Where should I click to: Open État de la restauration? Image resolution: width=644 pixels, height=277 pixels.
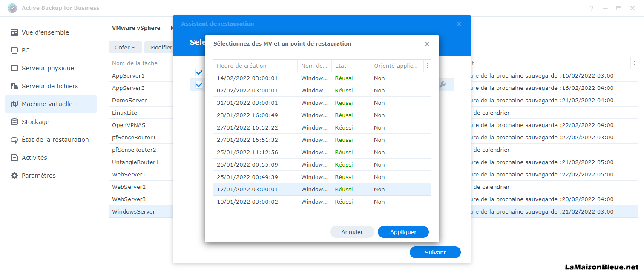tap(51, 140)
